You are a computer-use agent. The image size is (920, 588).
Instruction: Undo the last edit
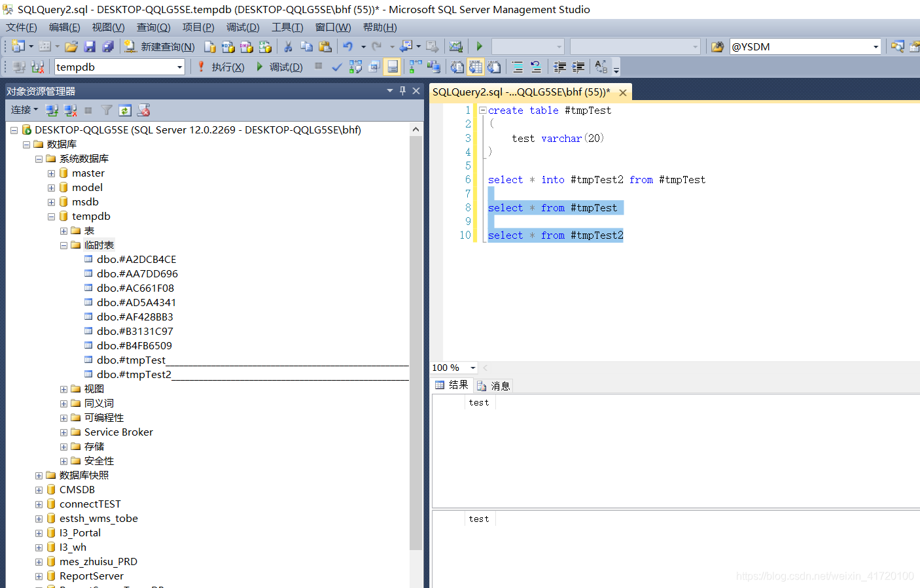pos(348,46)
